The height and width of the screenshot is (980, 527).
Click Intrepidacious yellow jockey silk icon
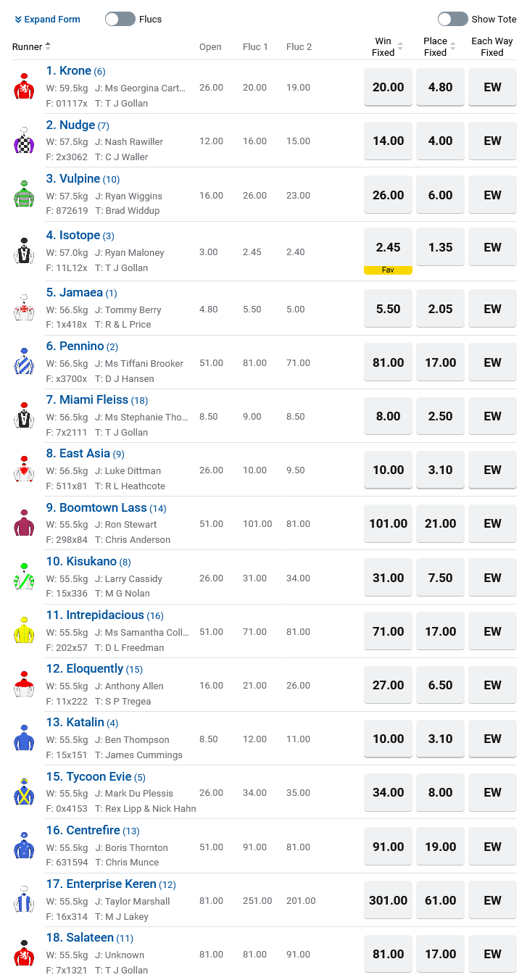point(24,631)
